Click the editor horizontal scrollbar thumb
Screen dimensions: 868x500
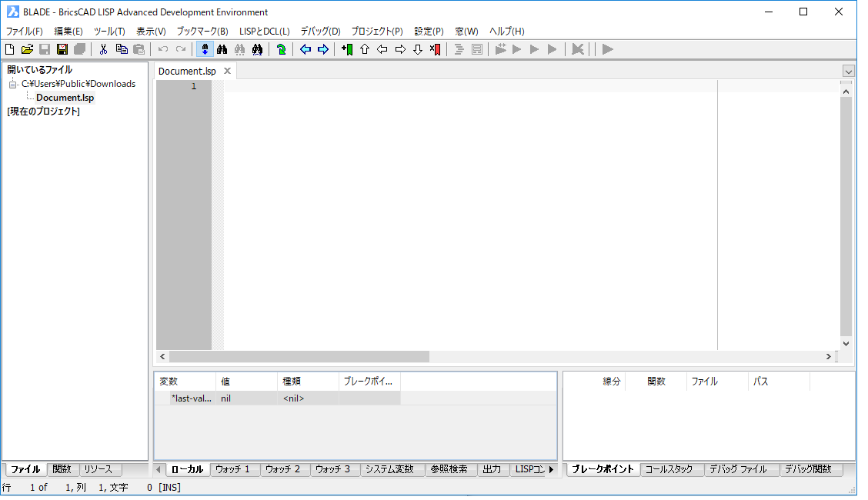coord(299,357)
